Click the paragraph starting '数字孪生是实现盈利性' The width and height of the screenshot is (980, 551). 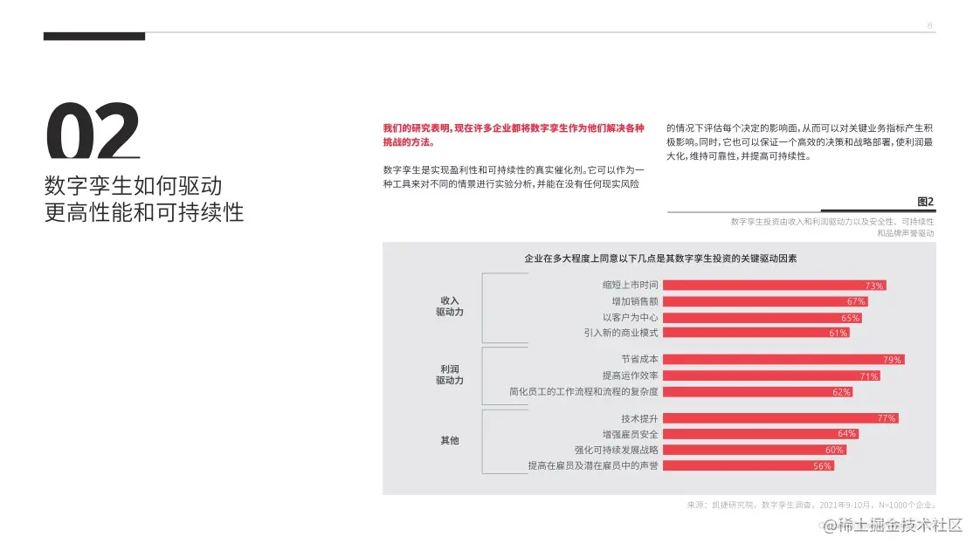click(x=513, y=176)
